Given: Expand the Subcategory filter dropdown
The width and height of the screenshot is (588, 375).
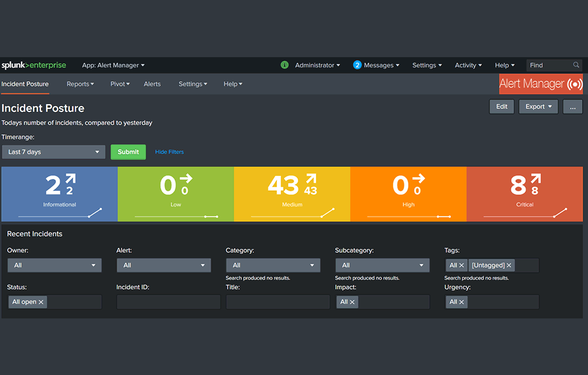Looking at the screenshot, I should (383, 265).
